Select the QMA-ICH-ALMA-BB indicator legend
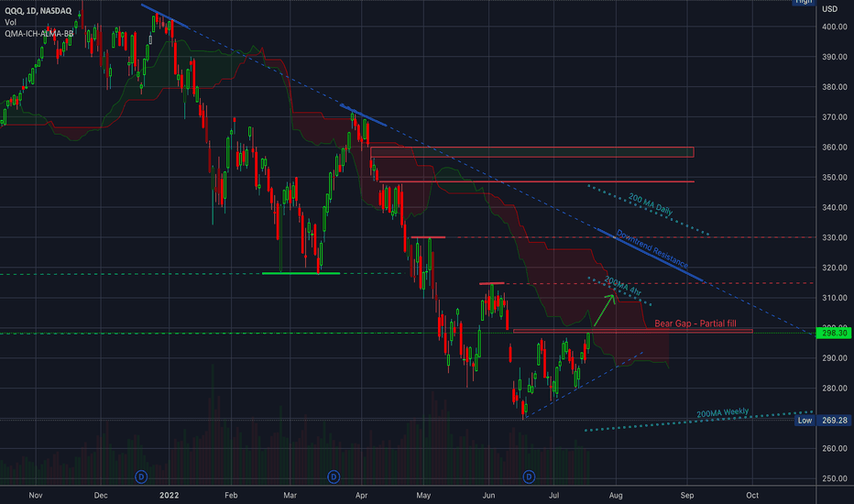The height and width of the screenshot is (504, 854). 38,34
